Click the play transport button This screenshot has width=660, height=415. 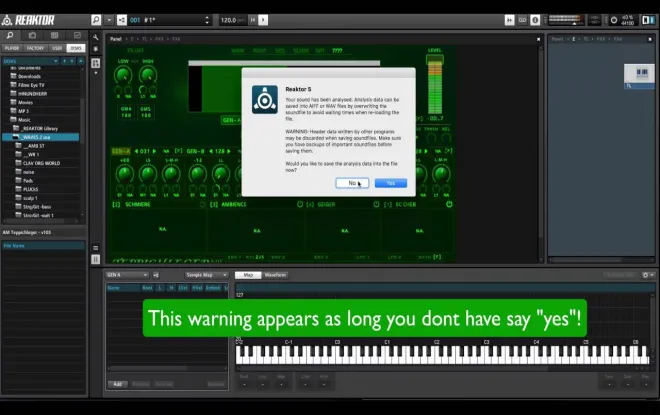click(x=263, y=20)
